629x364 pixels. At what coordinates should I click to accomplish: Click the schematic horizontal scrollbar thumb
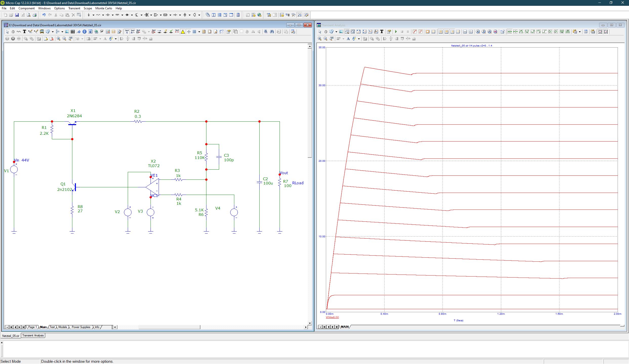pos(169,327)
